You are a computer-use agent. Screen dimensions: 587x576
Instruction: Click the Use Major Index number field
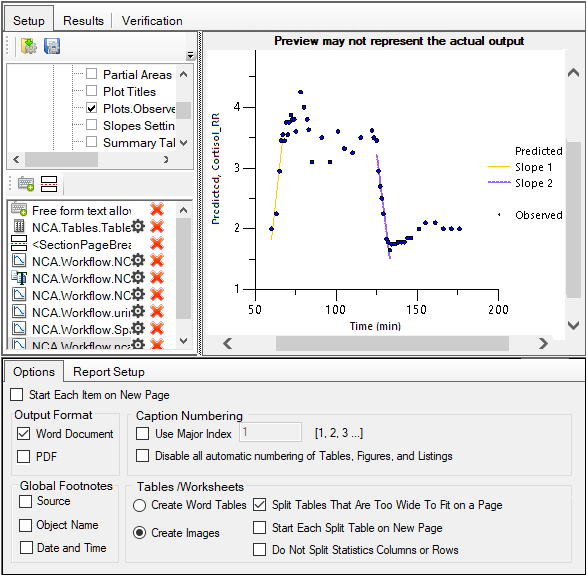coord(270,433)
